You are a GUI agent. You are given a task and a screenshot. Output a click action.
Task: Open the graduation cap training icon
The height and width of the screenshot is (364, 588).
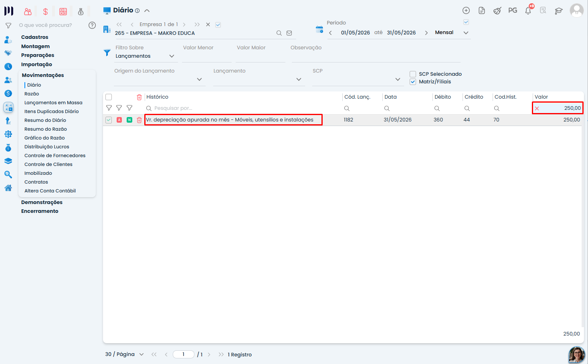(559, 11)
